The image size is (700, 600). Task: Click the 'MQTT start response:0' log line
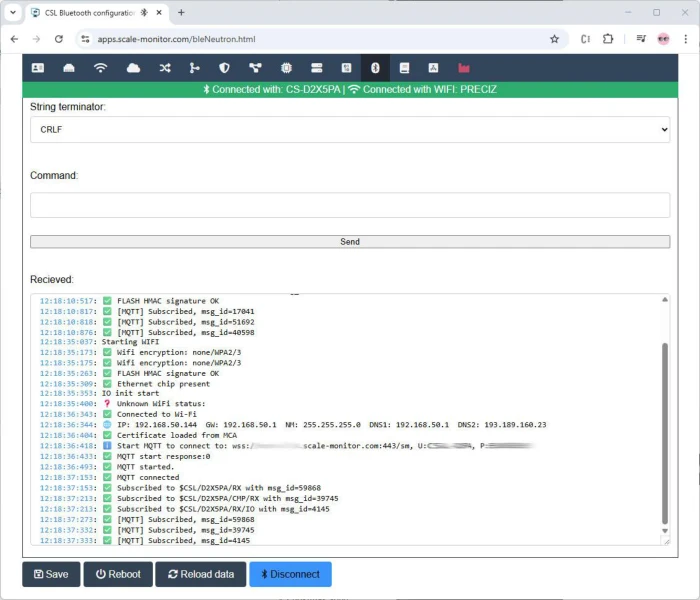(125, 456)
